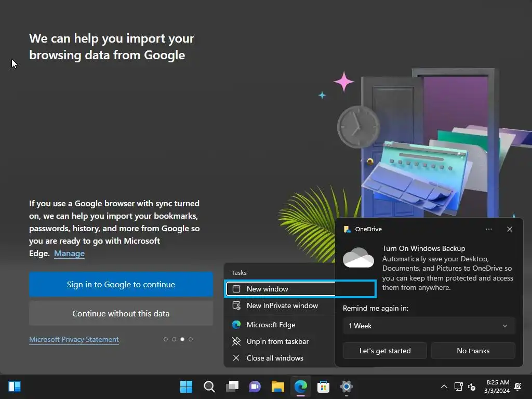This screenshot has height=399, width=532.
Task: Open Microsoft Privacy Statement link
Action: (x=74, y=340)
